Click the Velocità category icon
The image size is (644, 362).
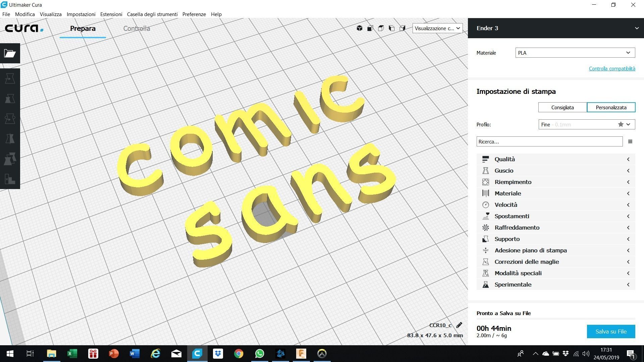point(485,205)
